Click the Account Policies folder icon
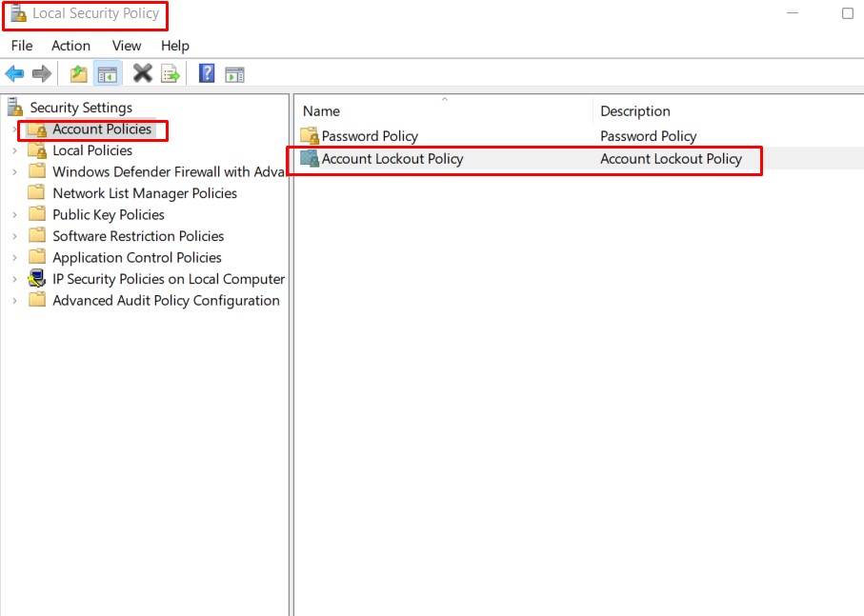The width and height of the screenshot is (864, 616). point(37,129)
